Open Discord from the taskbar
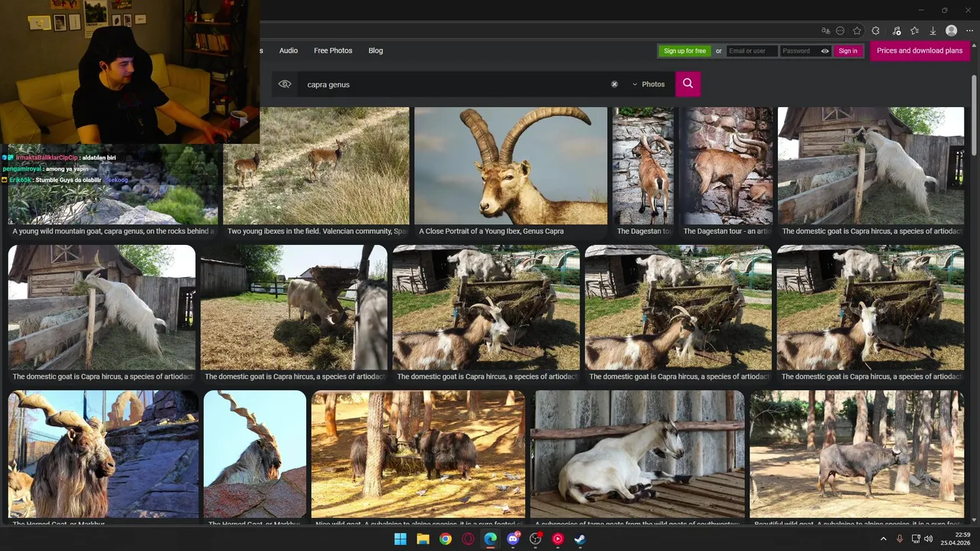 point(513,539)
